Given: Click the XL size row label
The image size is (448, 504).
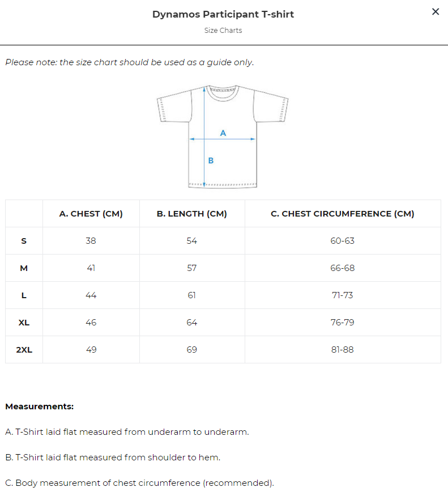Looking at the screenshot, I should 24,323.
